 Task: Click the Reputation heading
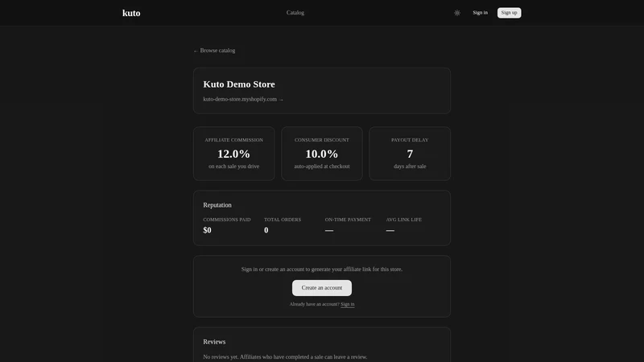click(217, 205)
